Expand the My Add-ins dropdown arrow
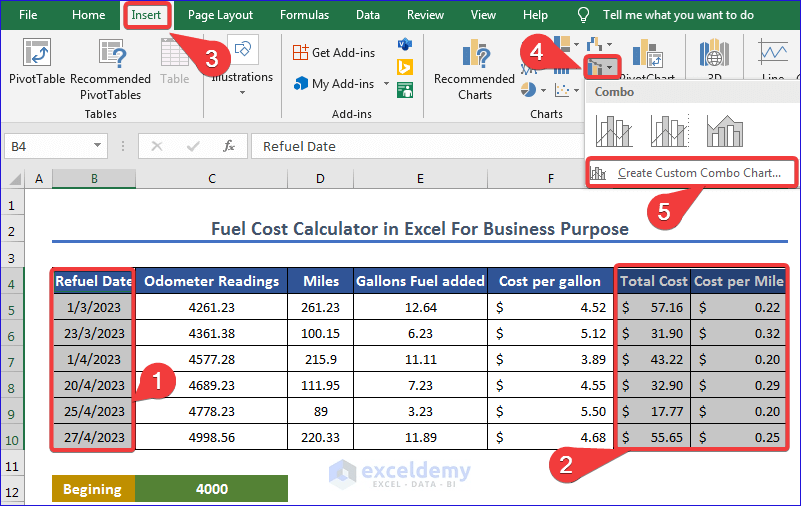The height and width of the screenshot is (506, 801). pyautogui.click(x=386, y=84)
